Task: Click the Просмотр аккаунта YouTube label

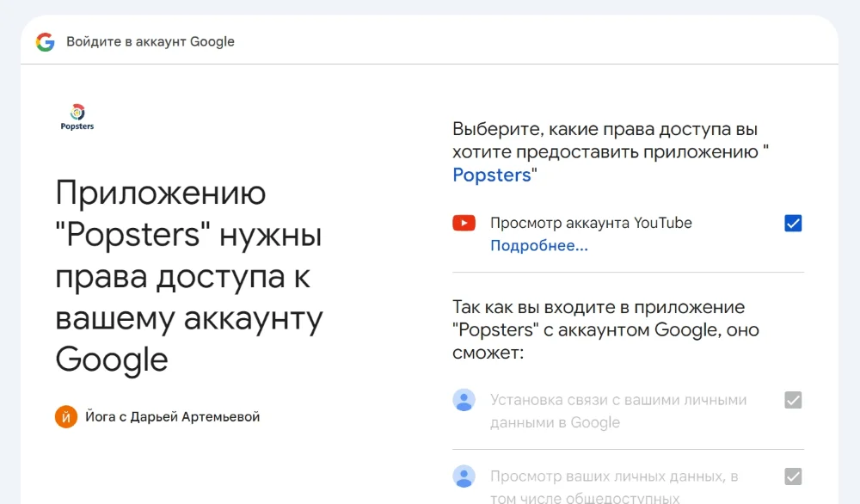Action: (591, 224)
